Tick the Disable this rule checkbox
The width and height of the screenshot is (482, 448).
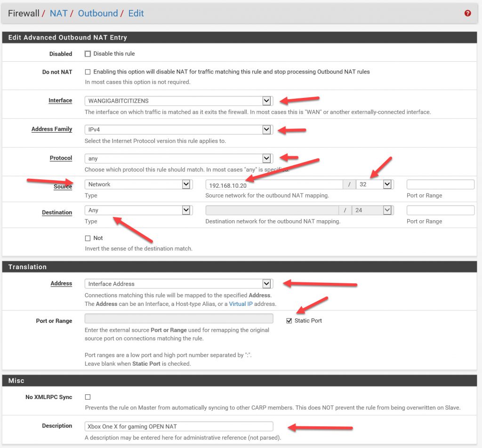pyautogui.click(x=88, y=54)
